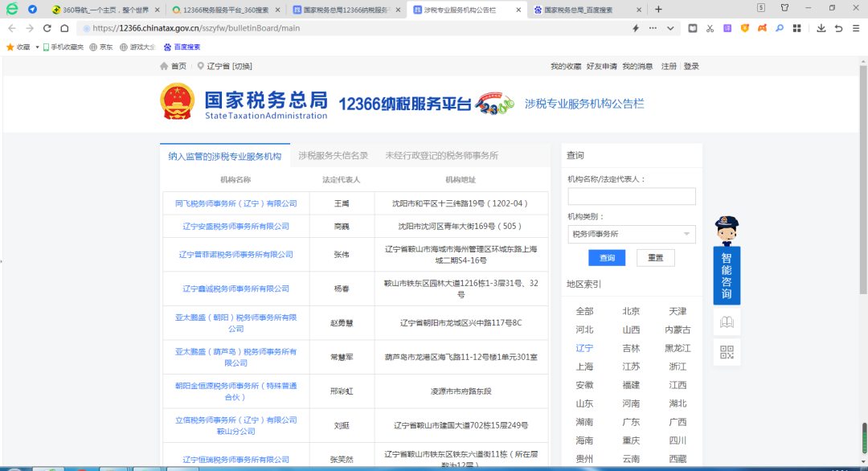Select 上海 in the region index
The width and height of the screenshot is (868, 471).
click(x=584, y=367)
